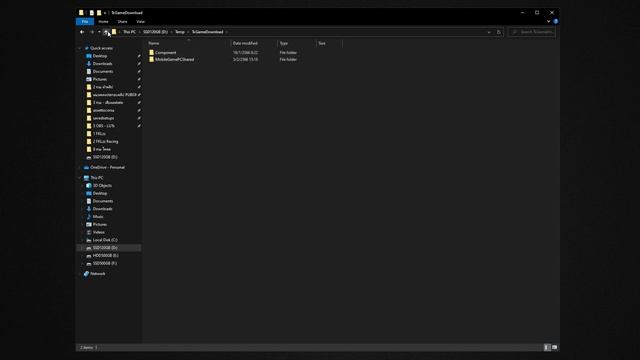Expand the Network tree node
The width and height of the screenshot is (640, 360).
tap(80, 274)
